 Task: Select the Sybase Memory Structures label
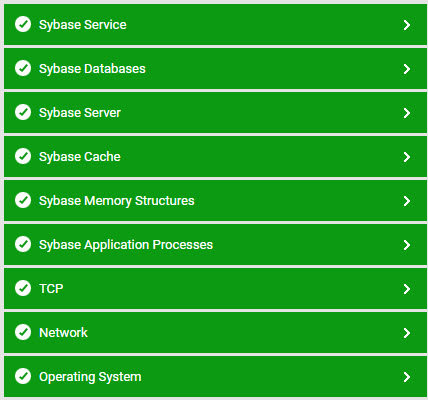pyautogui.click(x=117, y=201)
